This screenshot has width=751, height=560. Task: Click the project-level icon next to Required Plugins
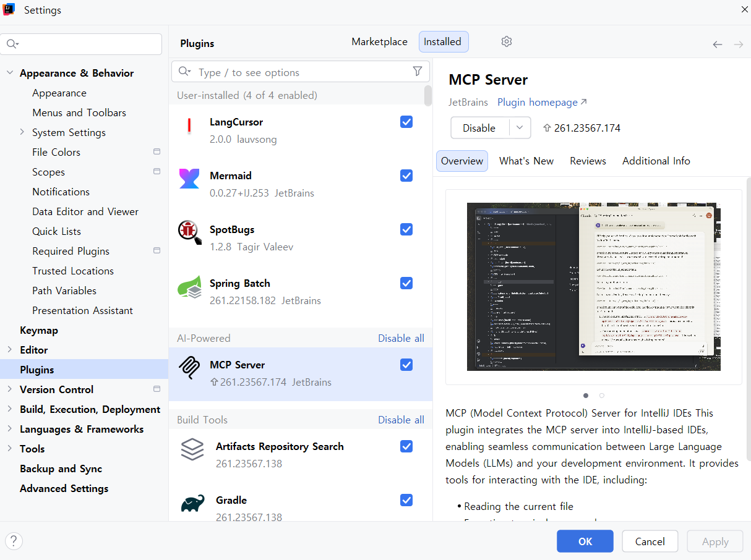coord(157,250)
